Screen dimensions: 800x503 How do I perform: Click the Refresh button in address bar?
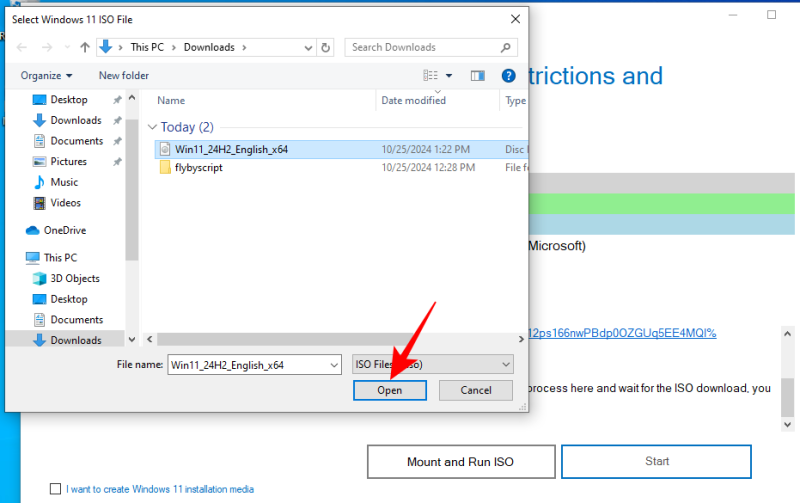tap(326, 47)
